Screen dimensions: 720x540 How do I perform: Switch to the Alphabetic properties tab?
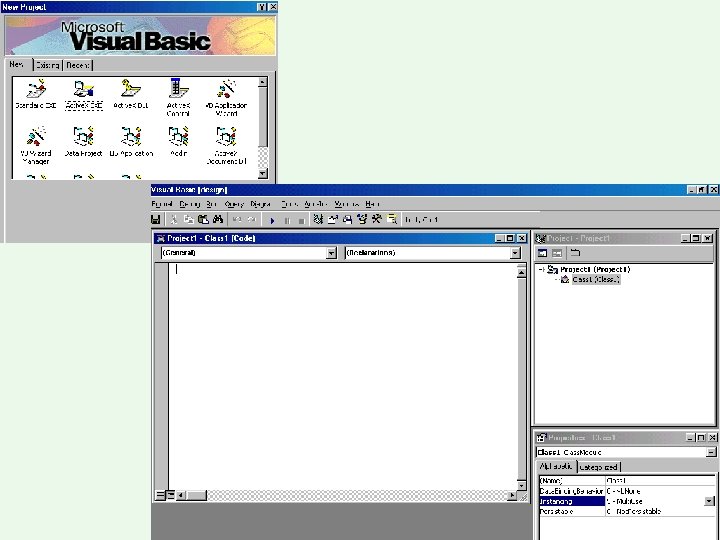pos(556,466)
